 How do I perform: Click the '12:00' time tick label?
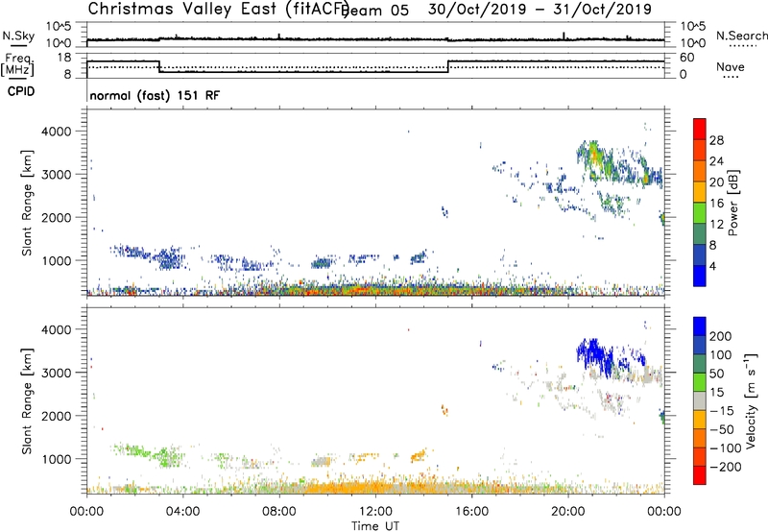375,512
